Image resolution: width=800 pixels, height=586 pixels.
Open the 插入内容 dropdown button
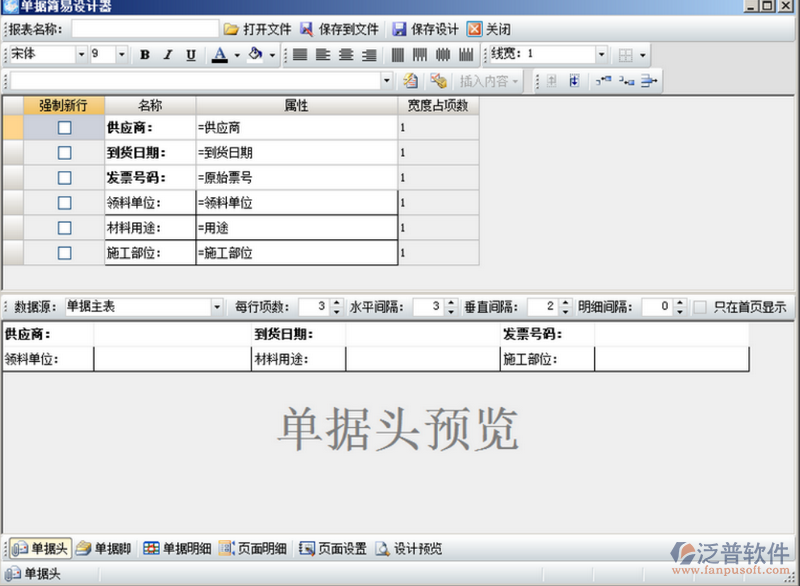coord(488,81)
